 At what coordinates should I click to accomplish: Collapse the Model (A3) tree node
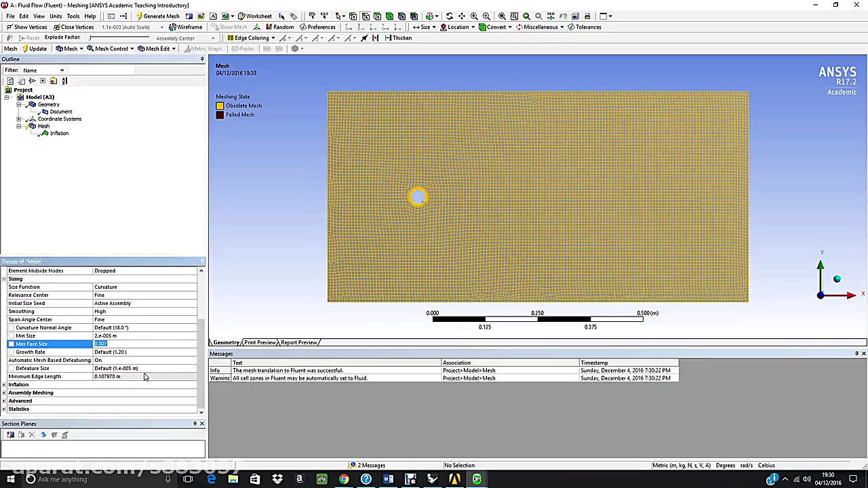click(x=7, y=98)
